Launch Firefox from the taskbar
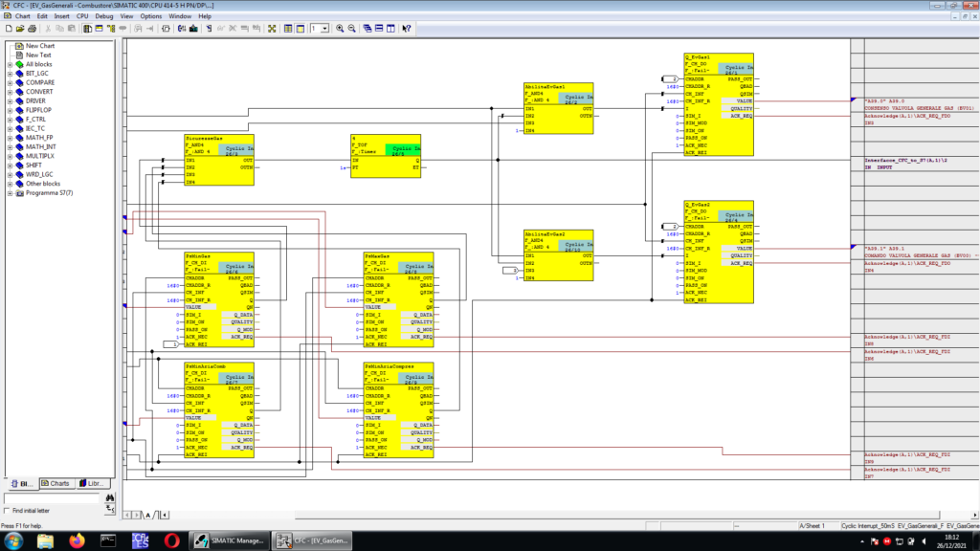This screenshot has height=551, width=980. tap(77, 541)
